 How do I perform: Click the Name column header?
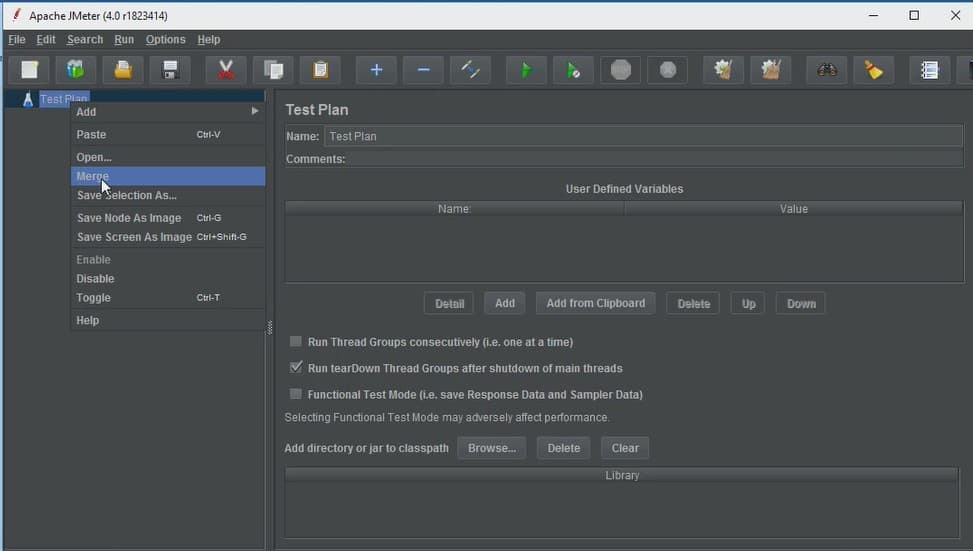(x=455, y=209)
